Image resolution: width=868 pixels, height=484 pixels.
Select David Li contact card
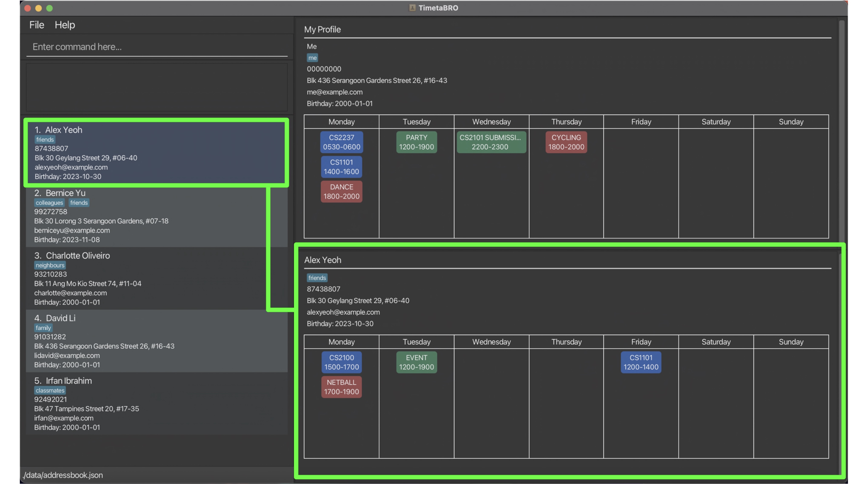coord(157,341)
